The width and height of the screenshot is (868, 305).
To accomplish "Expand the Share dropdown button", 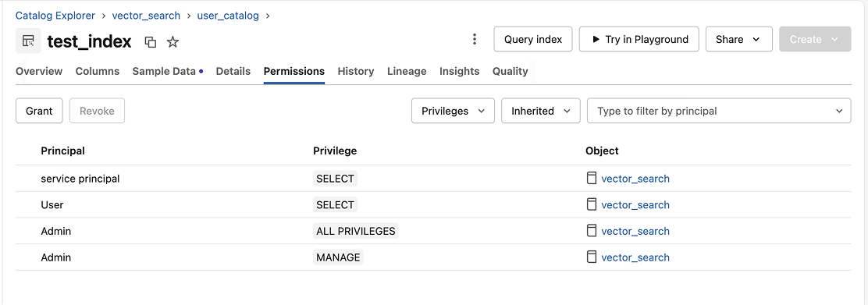I will [738, 39].
